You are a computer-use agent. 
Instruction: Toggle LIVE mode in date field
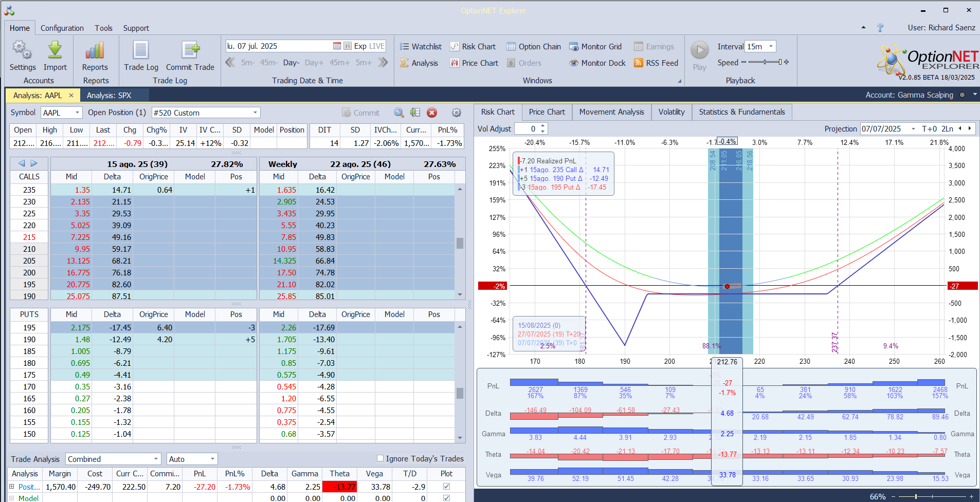(x=377, y=46)
